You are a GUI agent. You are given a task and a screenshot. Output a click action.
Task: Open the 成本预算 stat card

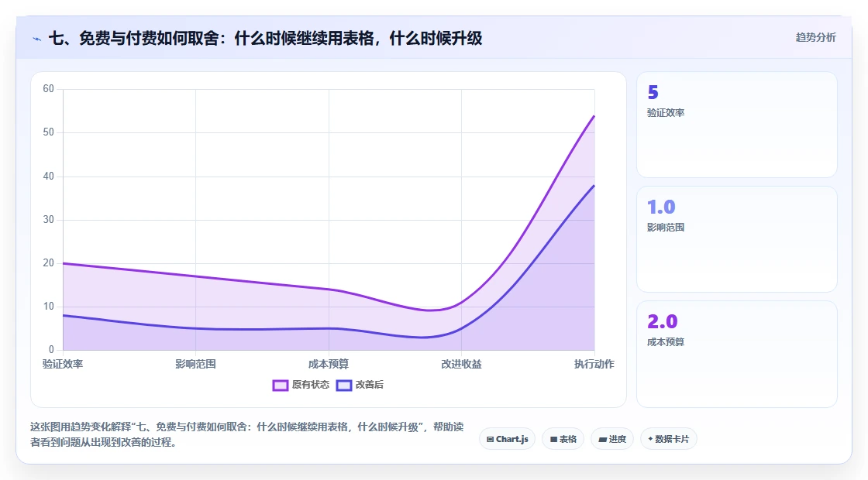(x=737, y=354)
